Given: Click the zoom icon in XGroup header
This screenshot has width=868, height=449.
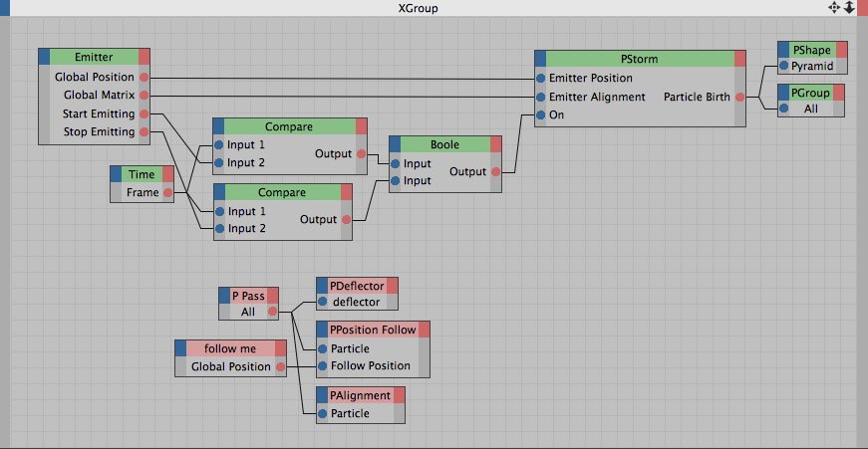Looking at the screenshot, I should click(x=849, y=8).
